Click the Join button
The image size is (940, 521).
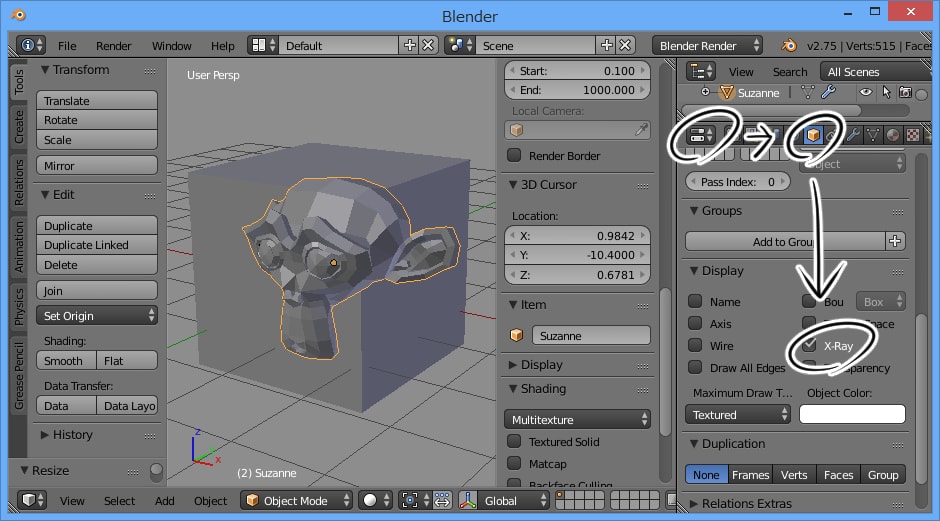coord(97,290)
